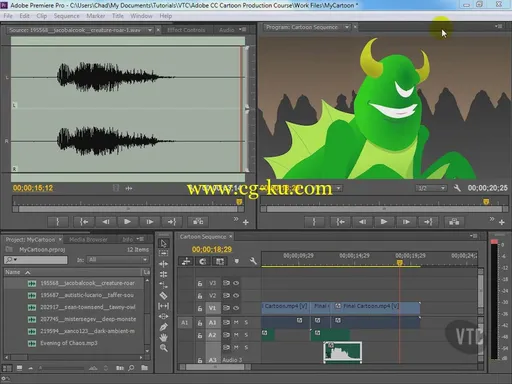Viewport: 512px width, 384px height.
Task: Open Source clip selection dropdown
Action: click(x=150, y=30)
